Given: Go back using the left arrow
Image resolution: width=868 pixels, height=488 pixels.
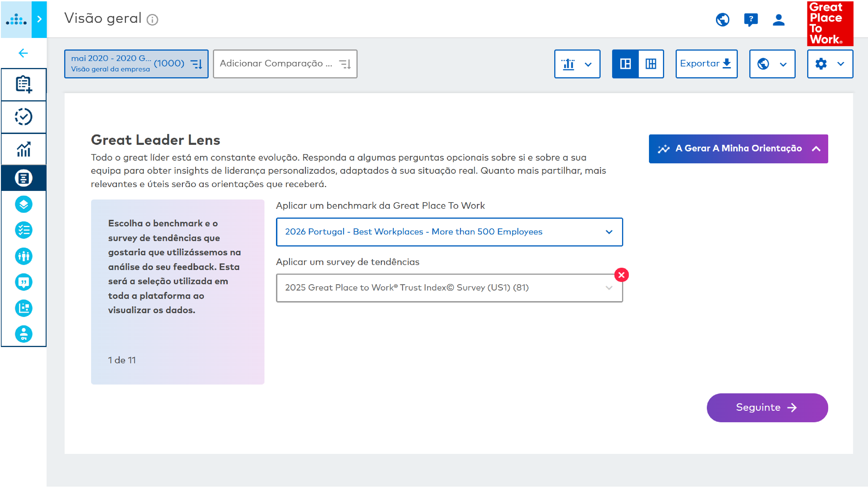Looking at the screenshot, I should click(23, 53).
